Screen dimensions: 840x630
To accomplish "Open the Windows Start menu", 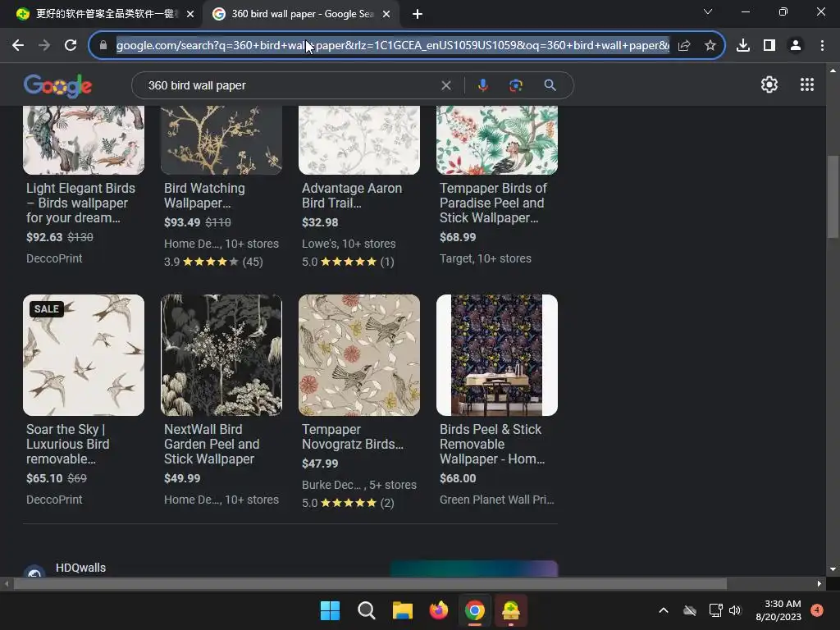I will pyautogui.click(x=330, y=610).
